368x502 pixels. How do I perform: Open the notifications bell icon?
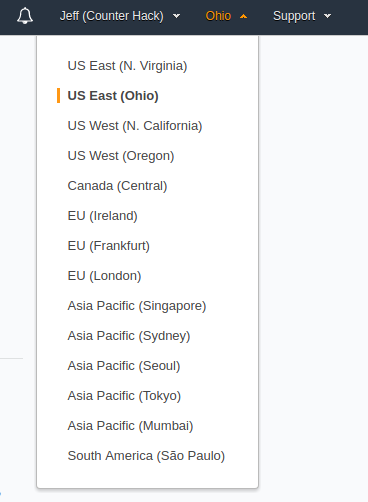(x=25, y=16)
